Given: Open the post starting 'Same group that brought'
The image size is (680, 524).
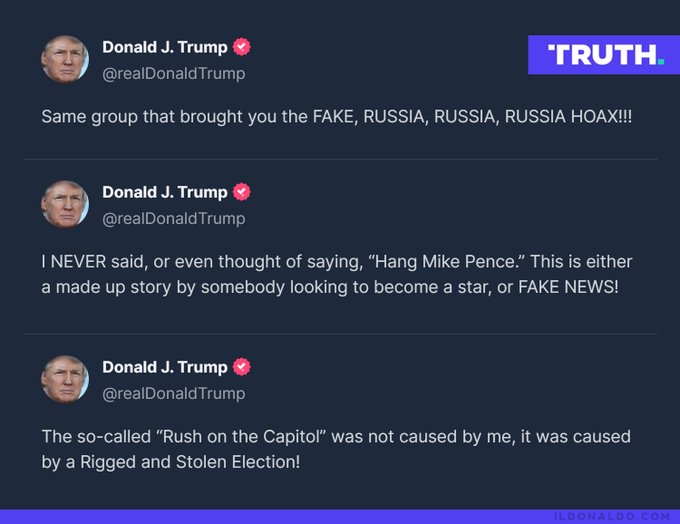Looking at the screenshot, I should pos(337,117).
